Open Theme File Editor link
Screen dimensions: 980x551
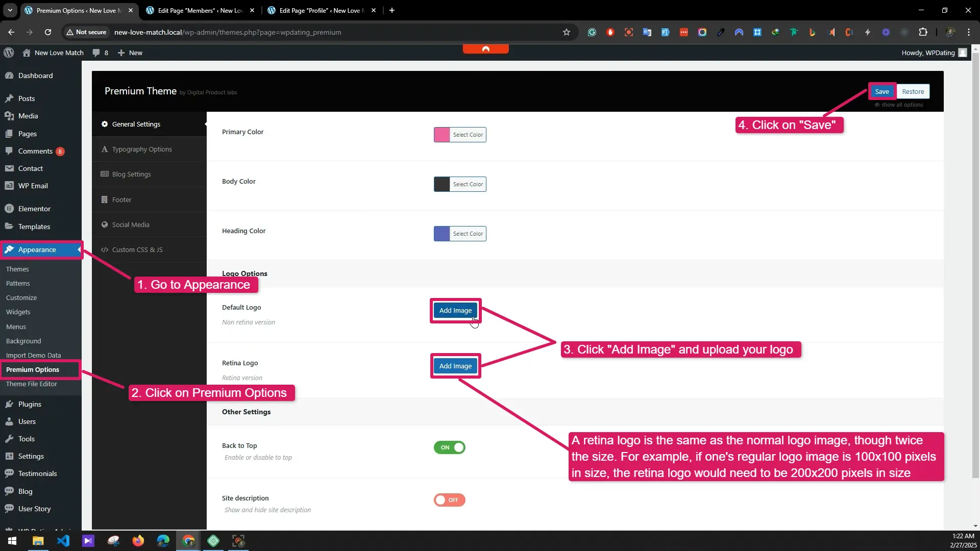point(32,384)
